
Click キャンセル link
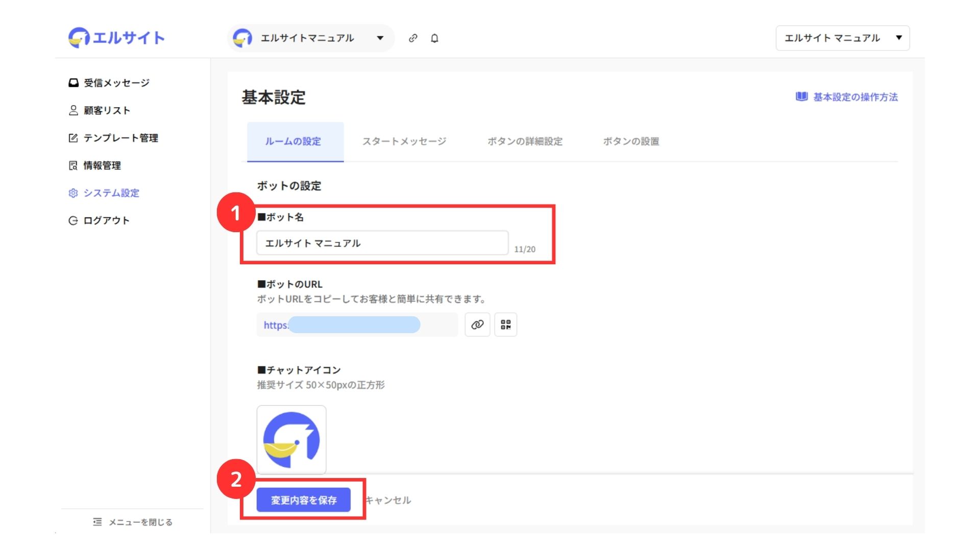[x=388, y=500]
